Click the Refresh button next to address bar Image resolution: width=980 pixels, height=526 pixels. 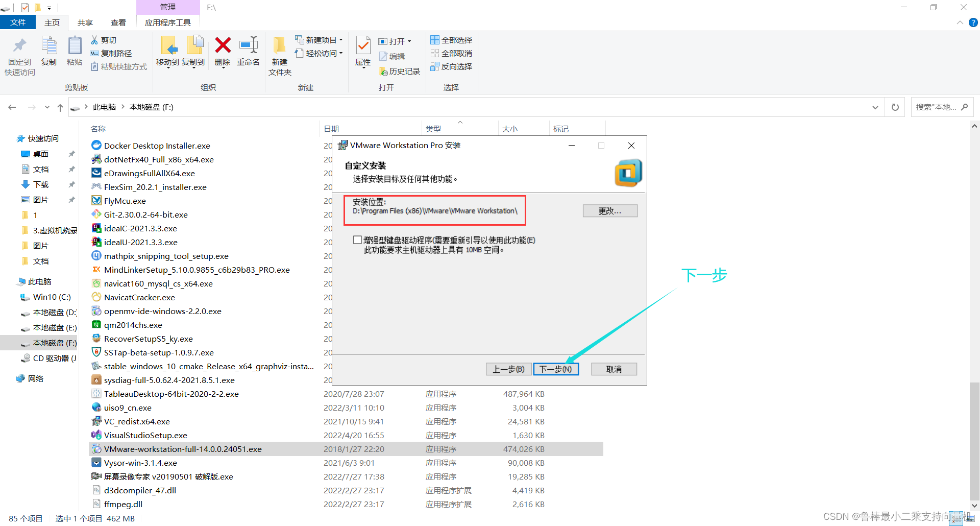click(895, 107)
